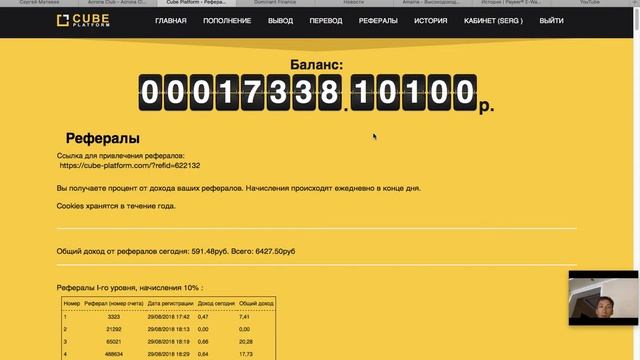The height and width of the screenshot is (360, 640).
Task: Switch to the YouTube browser tab
Action: [x=590, y=2]
